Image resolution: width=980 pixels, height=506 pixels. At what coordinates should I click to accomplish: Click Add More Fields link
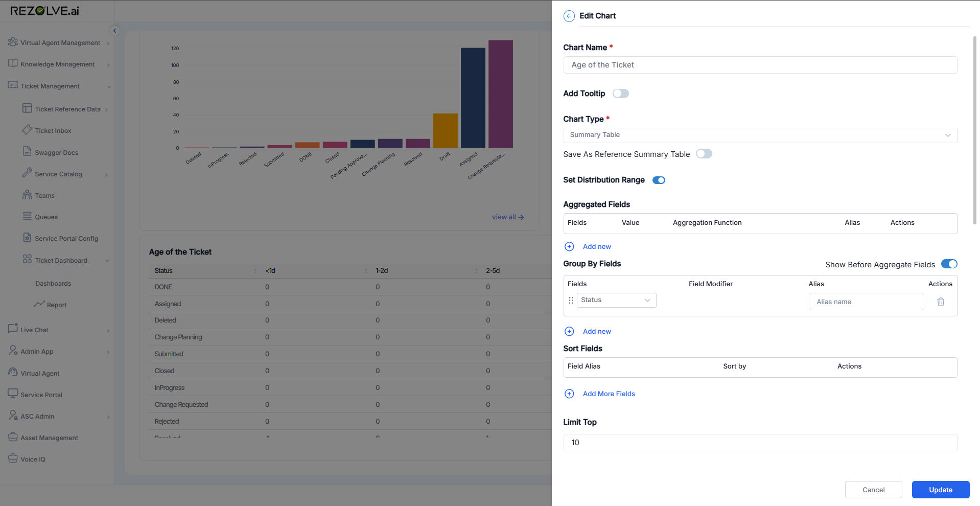tap(609, 394)
